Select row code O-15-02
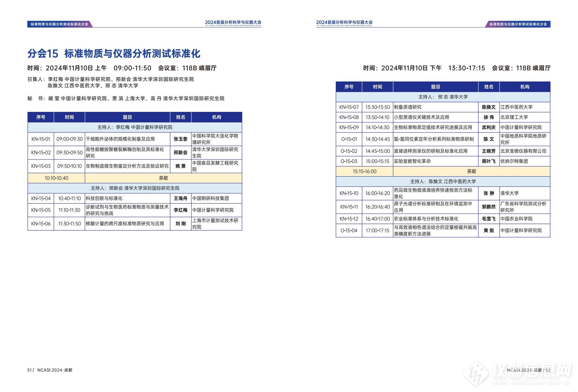Viewport: 578px width, 392px height. click(x=349, y=151)
